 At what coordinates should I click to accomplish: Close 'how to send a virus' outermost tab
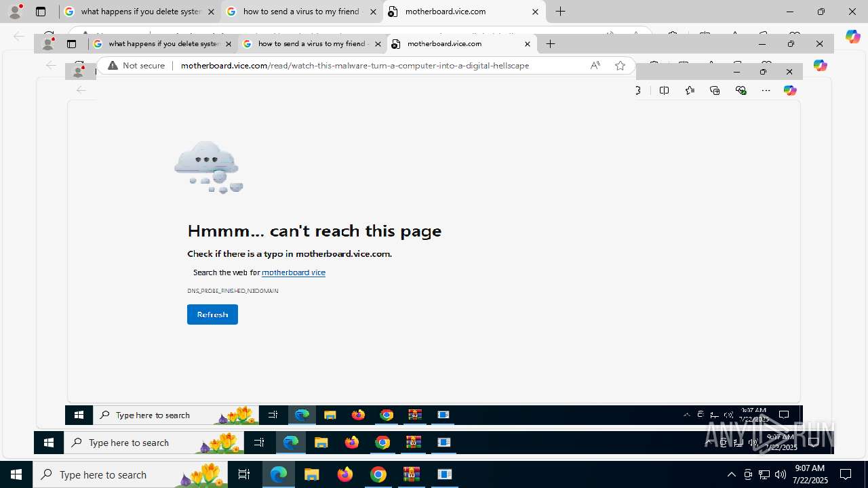(x=373, y=12)
